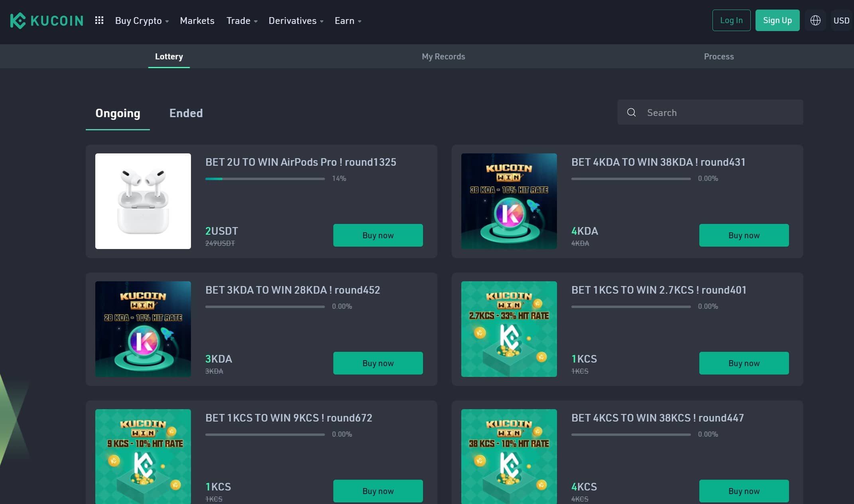Expand the Derivatives dropdown

[296, 21]
